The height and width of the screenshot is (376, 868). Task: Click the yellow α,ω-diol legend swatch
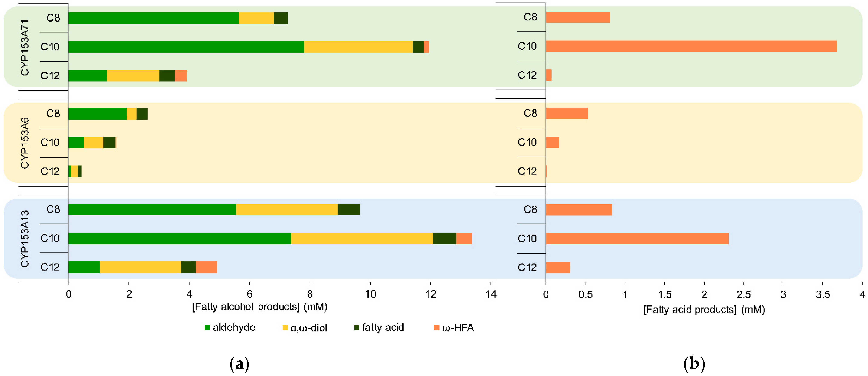point(285,327)
